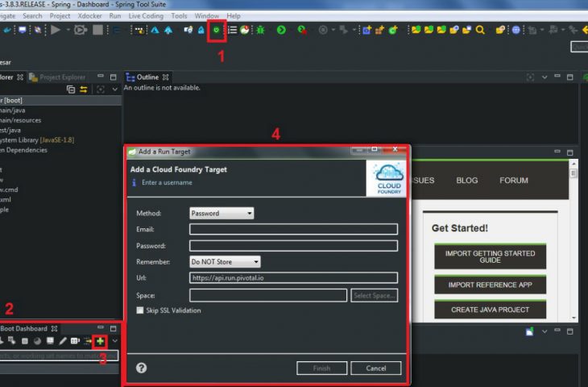Open the view menu chevron in Boot Dashboard

pyautogui.click(x=114, y=341)
